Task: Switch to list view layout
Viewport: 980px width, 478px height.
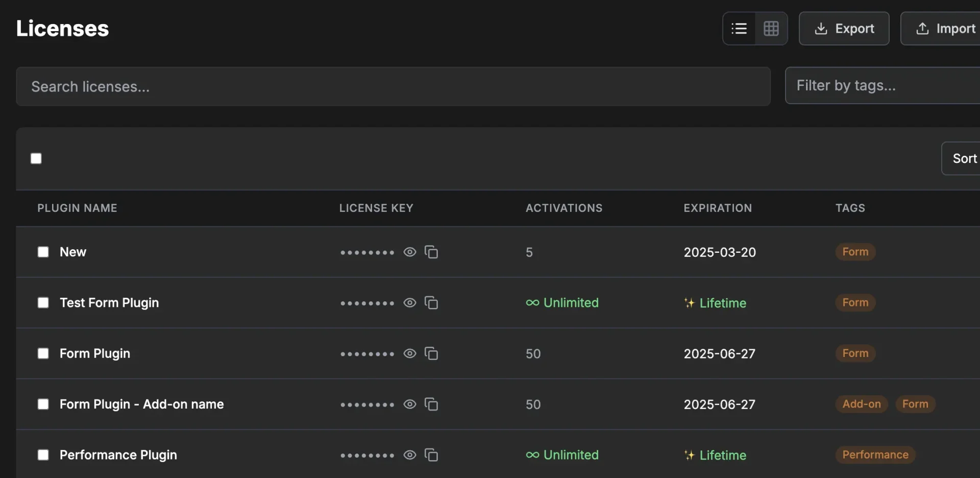Action: tap(739, 29)
